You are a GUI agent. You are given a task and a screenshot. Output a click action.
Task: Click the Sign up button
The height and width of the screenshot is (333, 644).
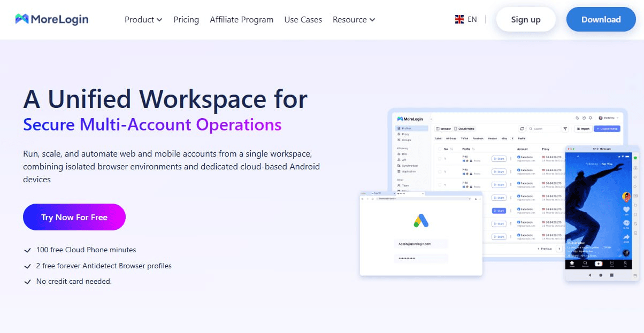[x=526, y=20]
